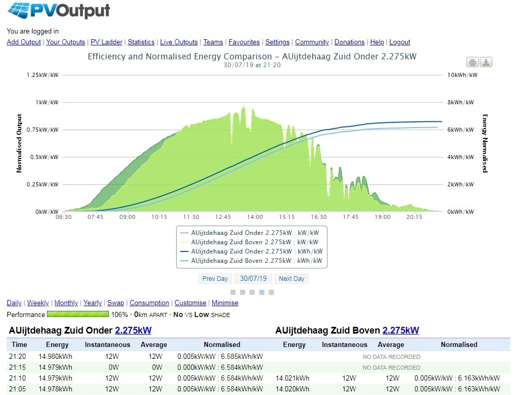Click 12:45 on the chart time axis
532x395 pixels.
[223, 217]
